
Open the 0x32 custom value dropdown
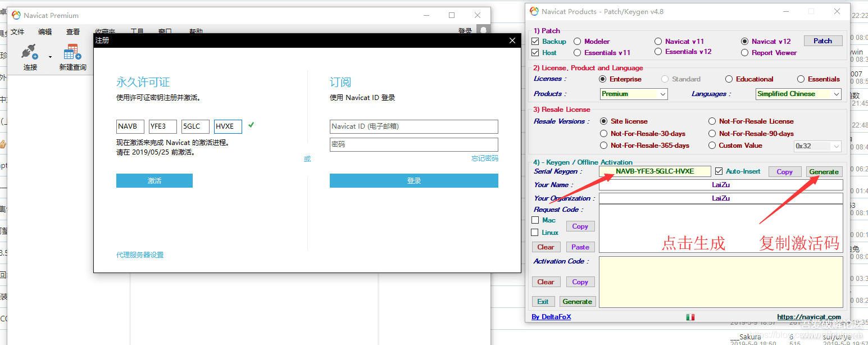pos(817,146)
